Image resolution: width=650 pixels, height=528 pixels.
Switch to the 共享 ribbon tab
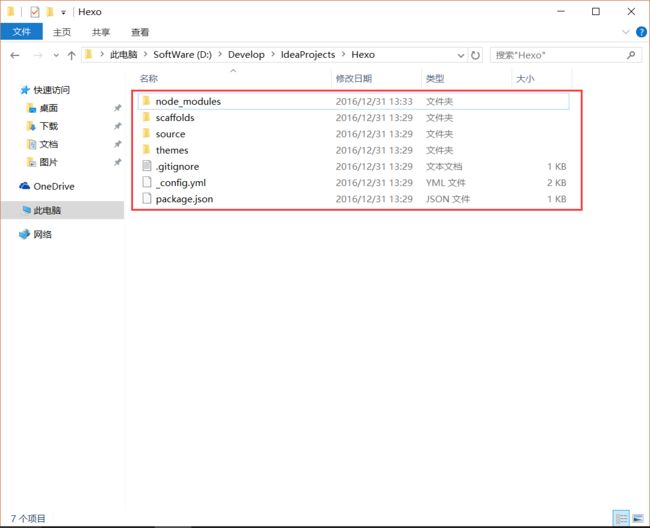coord(101,32)
